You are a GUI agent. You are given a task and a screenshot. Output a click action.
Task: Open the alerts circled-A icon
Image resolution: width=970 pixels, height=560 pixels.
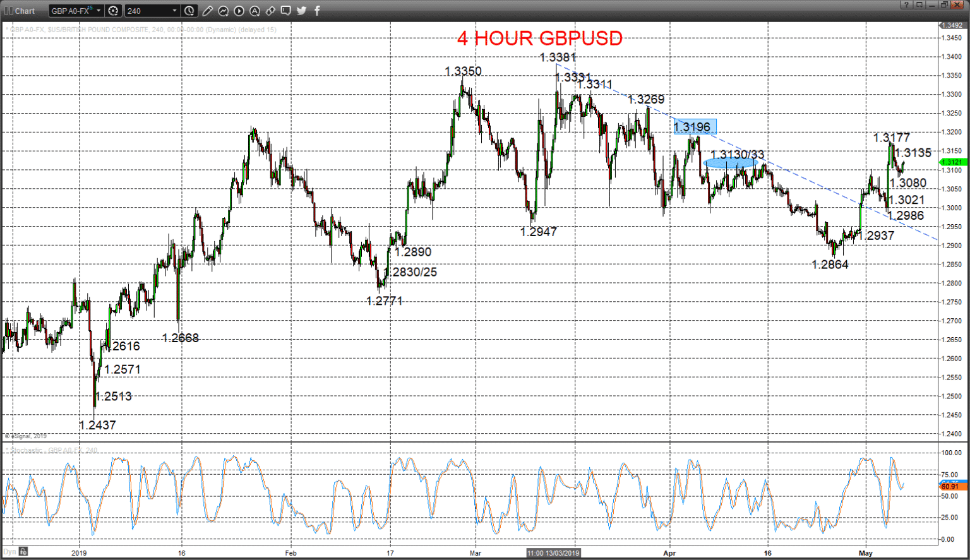(x=254, y=11)
